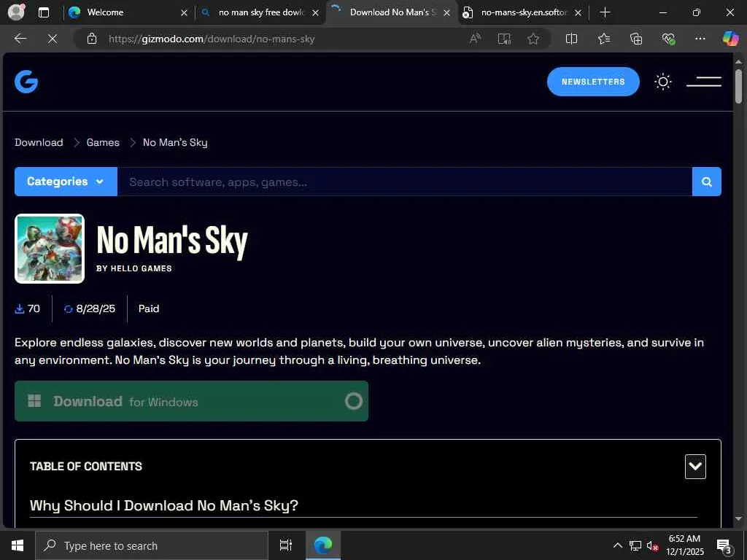Click the No Man's Sky game thumbnail
This screenshot has width=747, height=560.
point(50,249)
